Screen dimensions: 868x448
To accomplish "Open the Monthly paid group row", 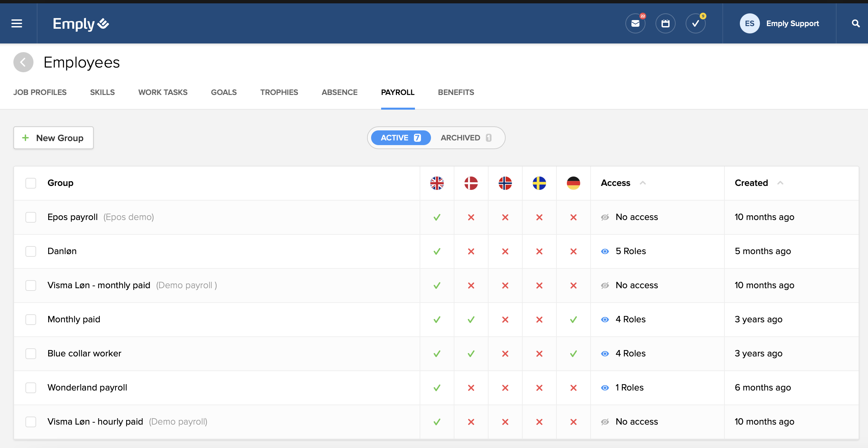I will (x=74, y=319).
